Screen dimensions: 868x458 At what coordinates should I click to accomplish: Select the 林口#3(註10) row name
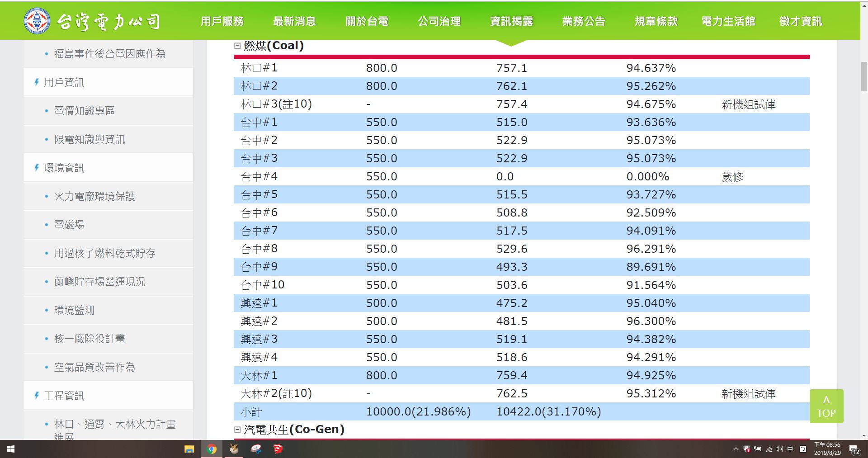coord(276,104)
